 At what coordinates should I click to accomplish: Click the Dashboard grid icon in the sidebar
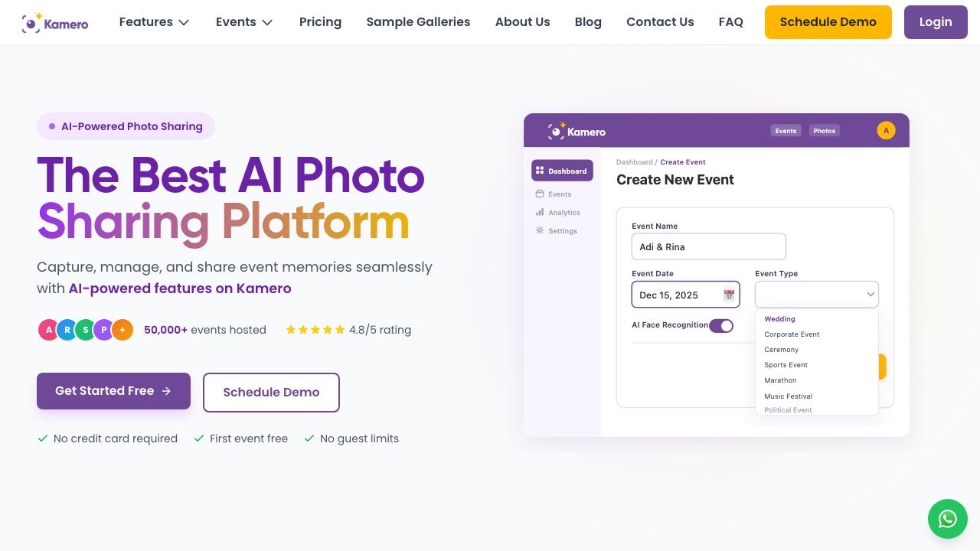(540, 171)
